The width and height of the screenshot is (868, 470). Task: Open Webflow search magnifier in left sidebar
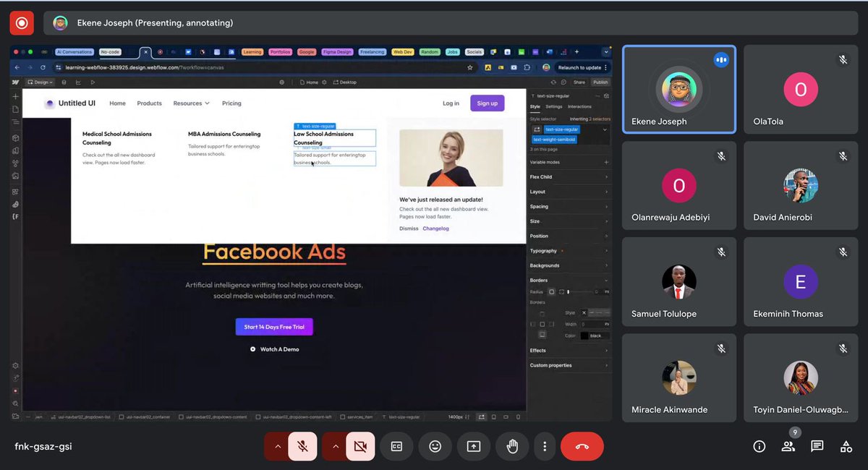pos(15,403)
